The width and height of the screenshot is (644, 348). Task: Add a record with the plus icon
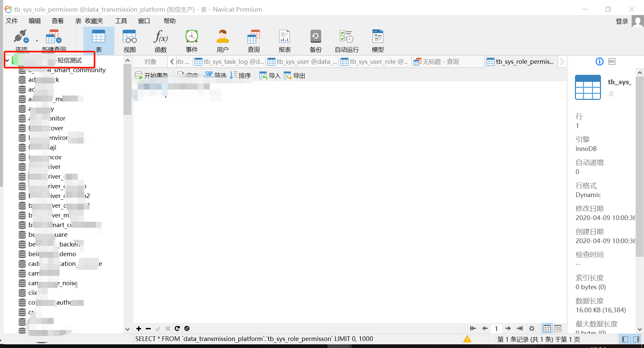point(139,329)
